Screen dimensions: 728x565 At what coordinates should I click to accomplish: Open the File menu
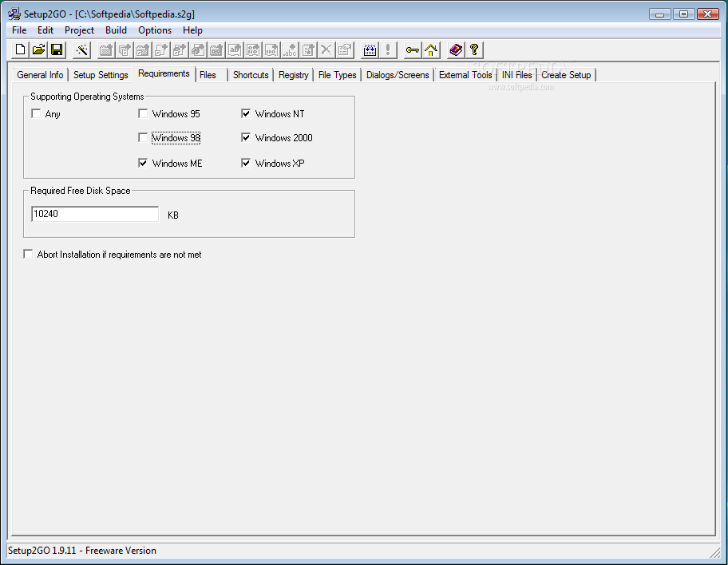tap(19, 30)
